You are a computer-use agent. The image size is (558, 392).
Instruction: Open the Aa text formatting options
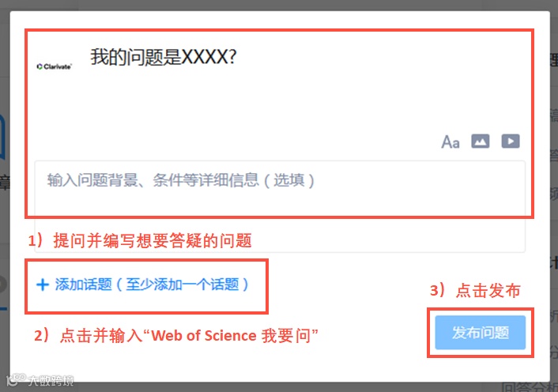pyautogui.click(x=451, y=141)
